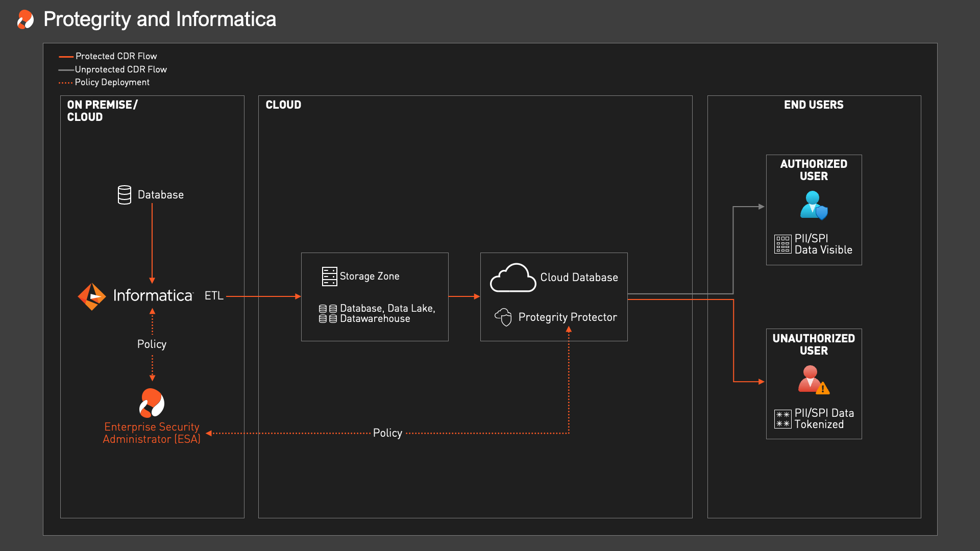
Task: Click the 'Policy Deployment' legend text
Action: click(x=112, y=82)
